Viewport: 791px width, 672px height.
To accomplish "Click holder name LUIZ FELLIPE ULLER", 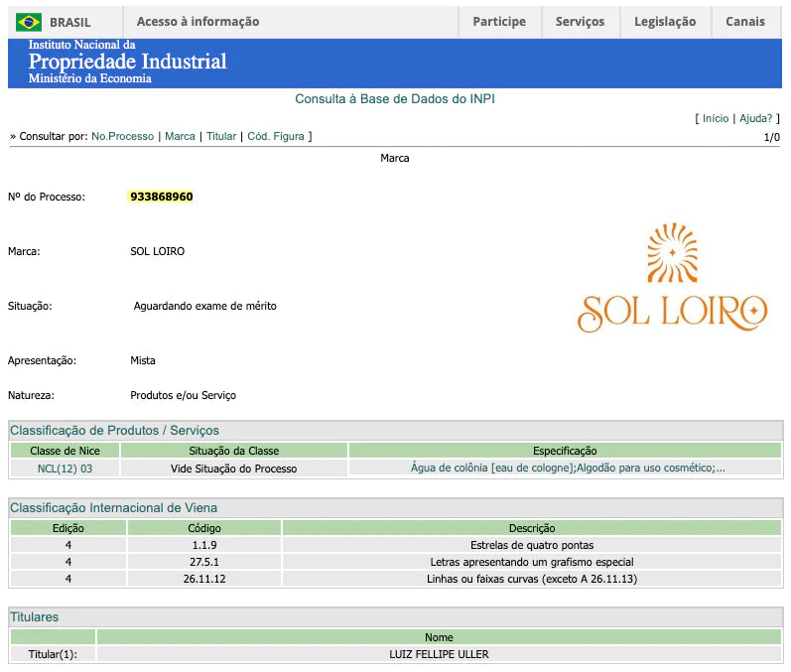I will point(439,654).
